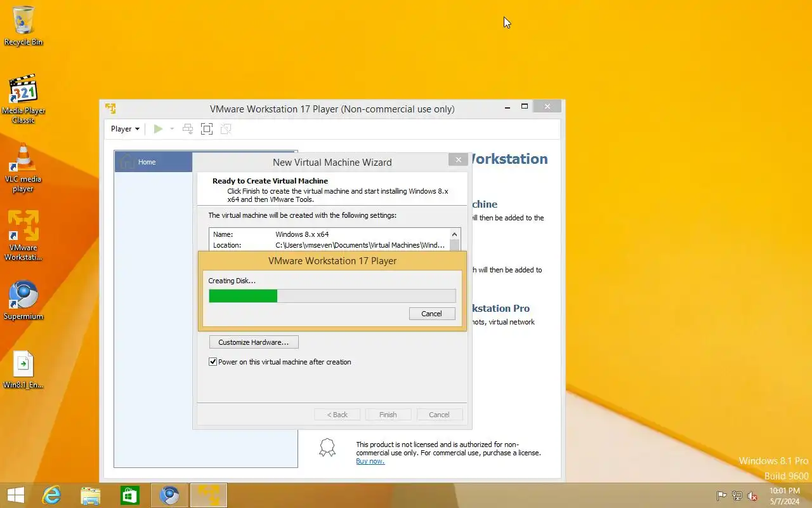The image size is (812, 508).
Task: Close the New Virtual Machine Wizard
Action: [x=458, y=160]
